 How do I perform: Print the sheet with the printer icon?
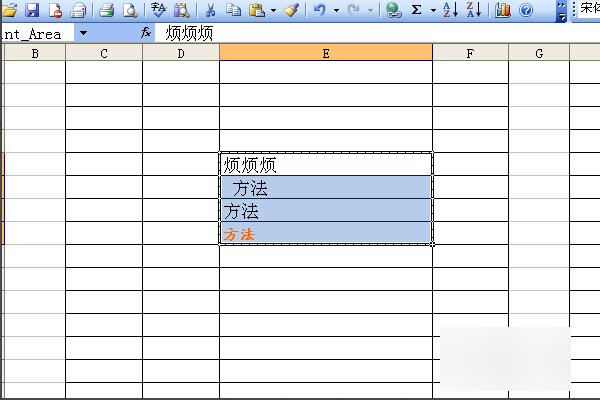[107, 10]
